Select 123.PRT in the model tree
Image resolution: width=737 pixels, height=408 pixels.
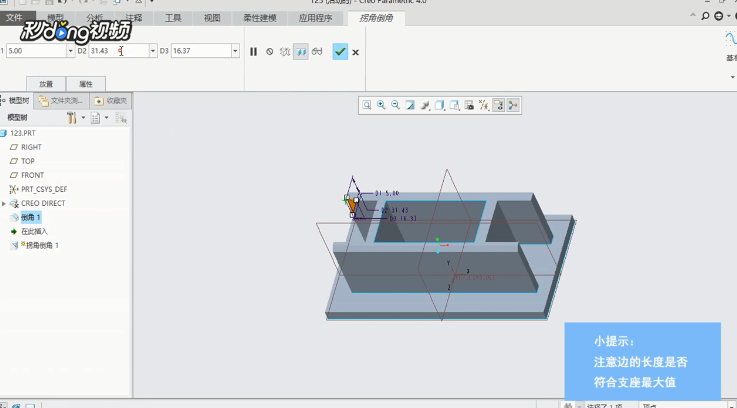pyautogui.click(x=23, y=133)
